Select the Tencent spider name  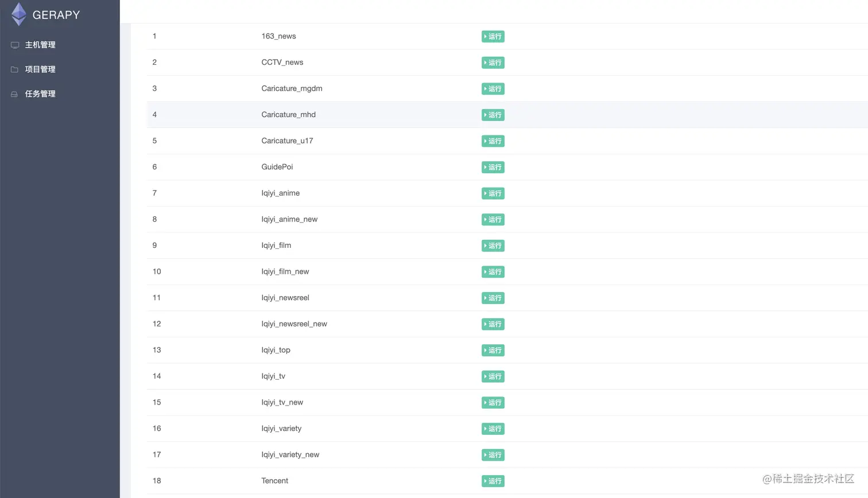(274, 481)
